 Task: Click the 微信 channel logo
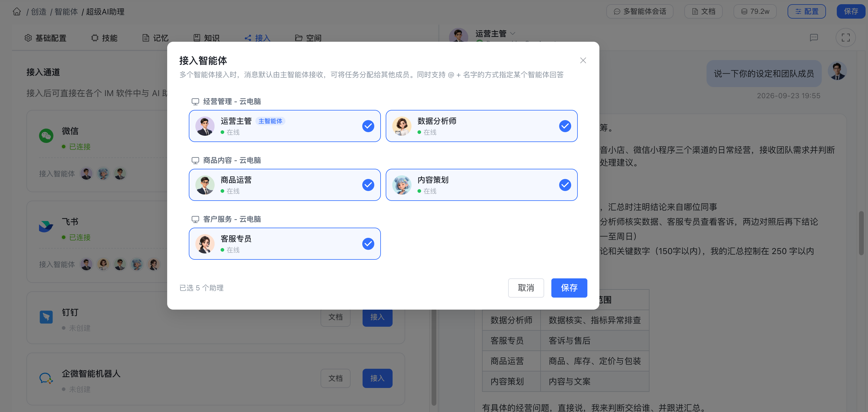coord(46,135)
